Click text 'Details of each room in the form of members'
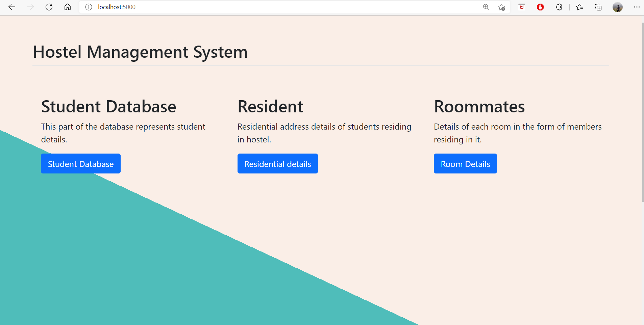644x325 pixels. [x=518, y=127]
